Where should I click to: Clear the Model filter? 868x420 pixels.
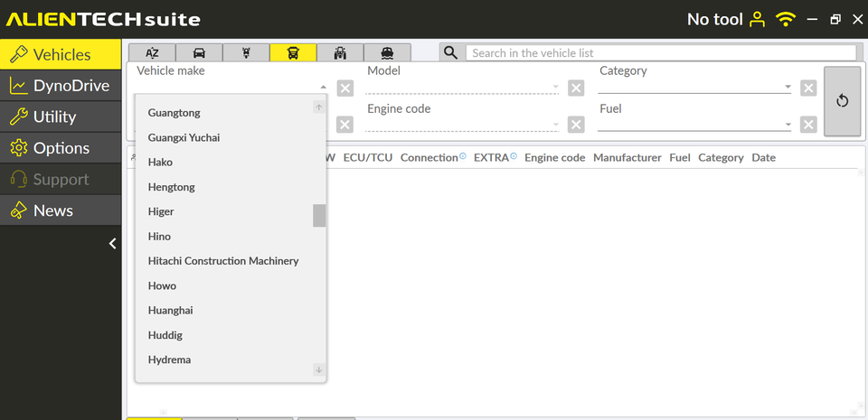[x=576, y=88]
